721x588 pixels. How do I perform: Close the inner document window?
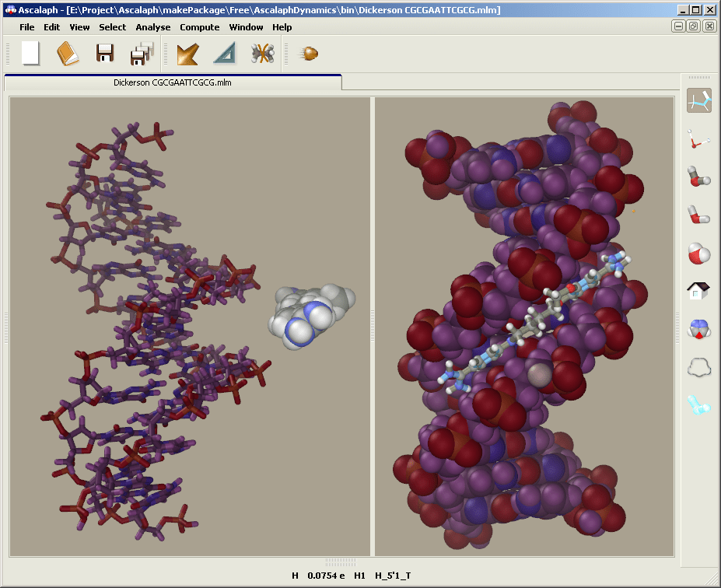point(709,26)
